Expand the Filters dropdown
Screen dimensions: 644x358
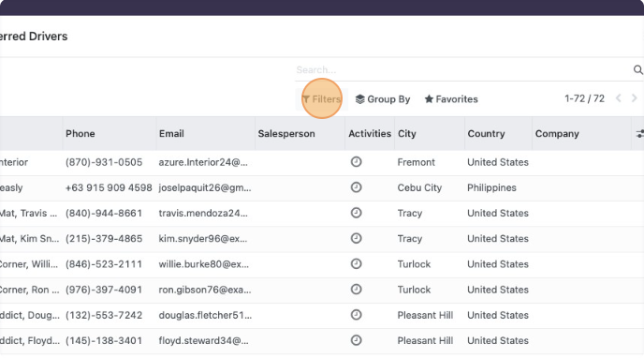click(322, 99)
